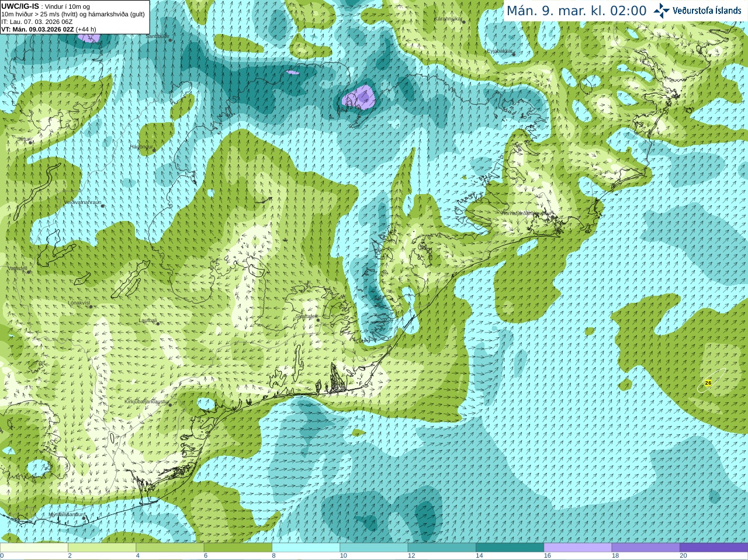Click the IT: Lau. 07. 03. 2026 06Z line
Image resolution: width=748 pixels, height=560 pixels.
pyautogui.click(x=37, y=22)
